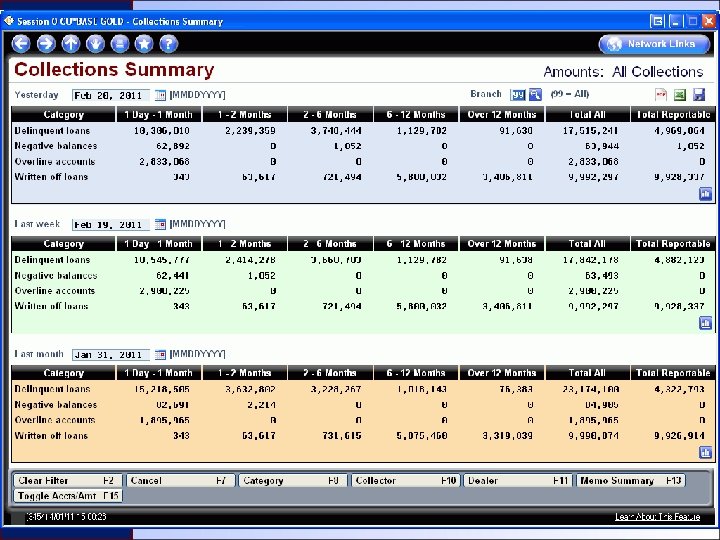Select Negative balances in Last week table
The height and width of the screenshot is (540, 720).
pyautogui.click(x=56, y=276)
